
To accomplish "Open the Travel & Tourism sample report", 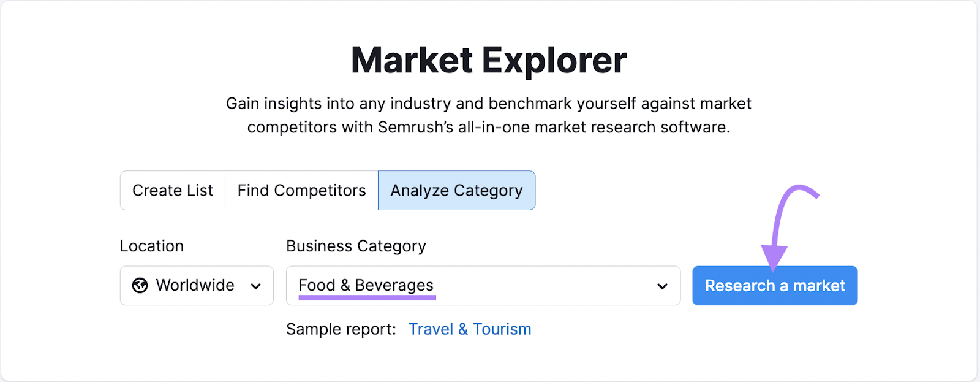I will pyautogui.click(x=470, y=329).
